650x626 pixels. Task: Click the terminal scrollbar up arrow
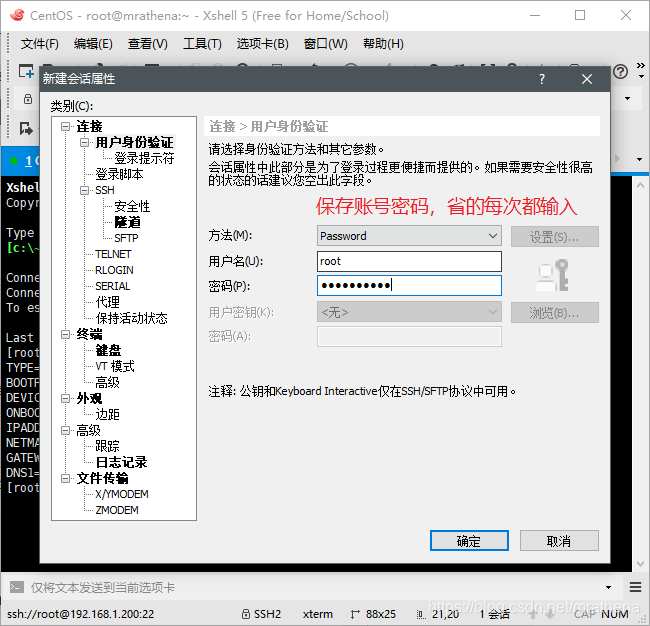[640, 185]
